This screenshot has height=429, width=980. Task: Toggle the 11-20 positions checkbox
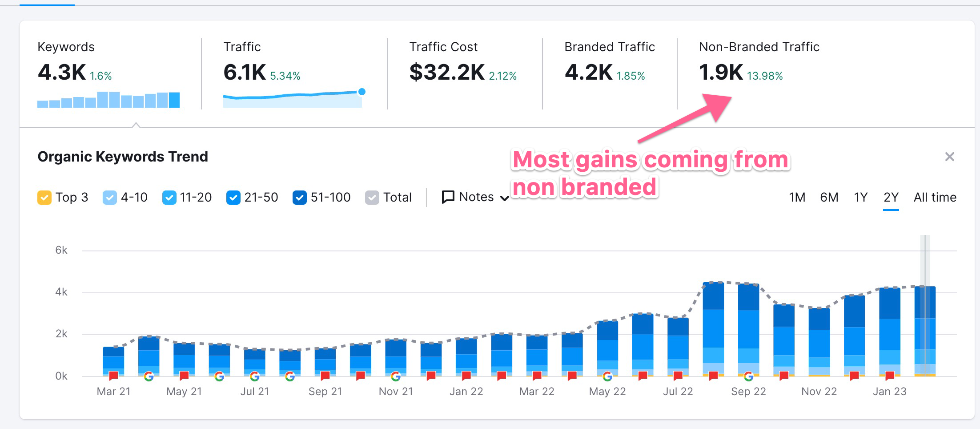169,197
